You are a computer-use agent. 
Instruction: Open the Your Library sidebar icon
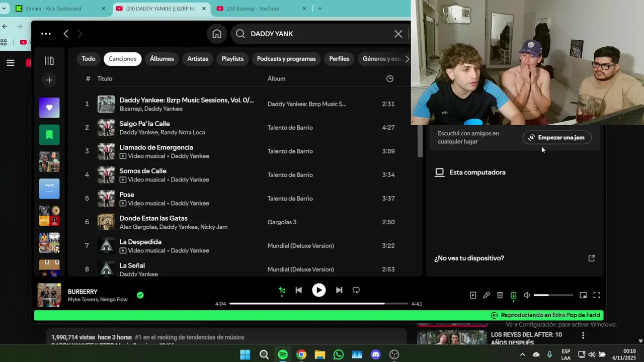coord(49,61)
